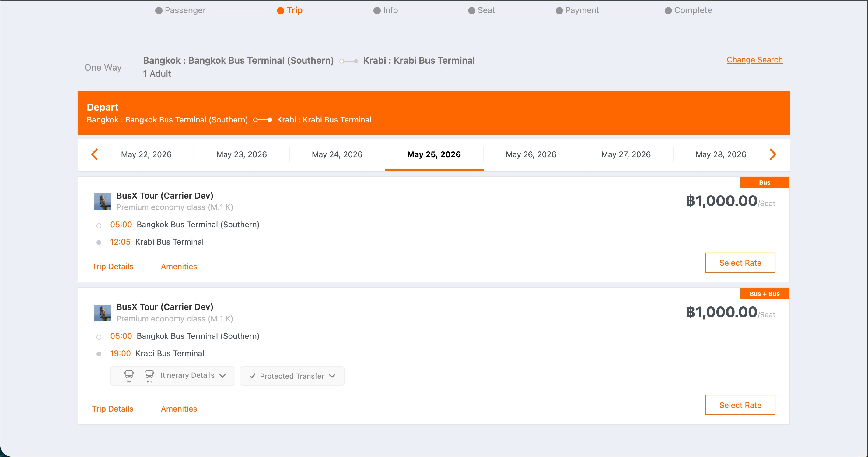Screen dimensions: 868x457
Task: Select Rate for the 12:05 arrival trip
Action: (x=740, y=263)
